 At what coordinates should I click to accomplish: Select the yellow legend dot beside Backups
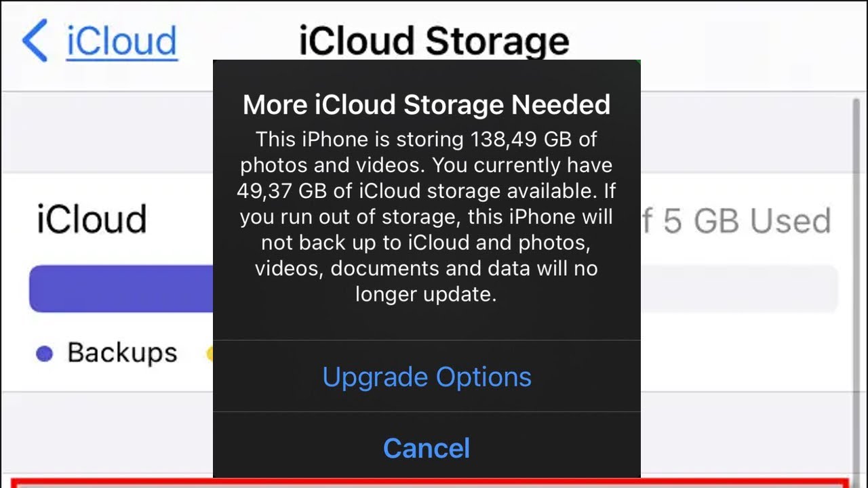[x=210, y=354]
